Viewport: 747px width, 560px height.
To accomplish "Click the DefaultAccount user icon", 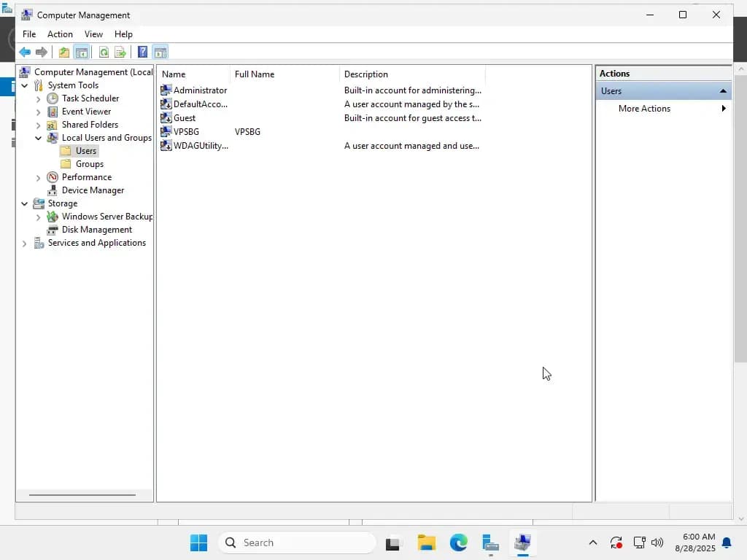I will pos(166,104).
